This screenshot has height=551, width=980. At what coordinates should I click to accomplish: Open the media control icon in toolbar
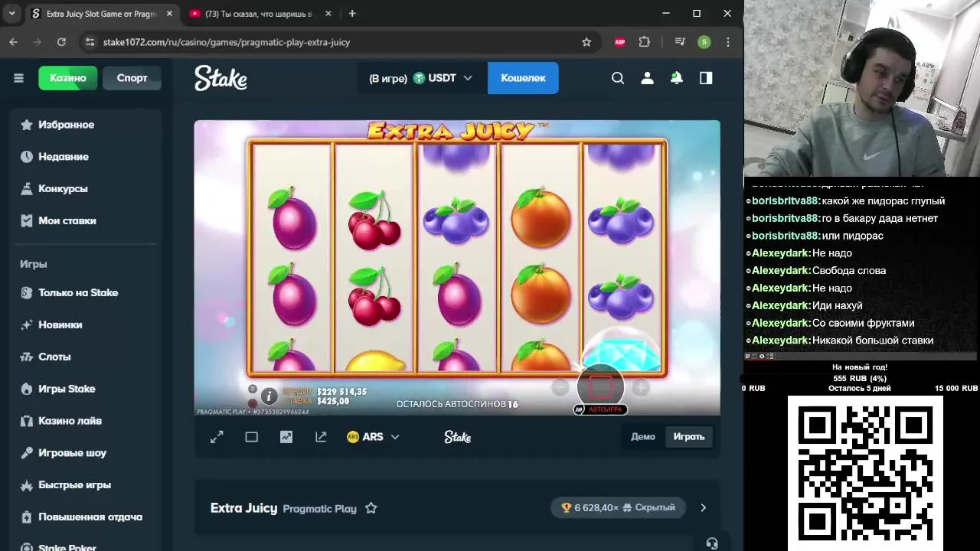click(680, 42)
